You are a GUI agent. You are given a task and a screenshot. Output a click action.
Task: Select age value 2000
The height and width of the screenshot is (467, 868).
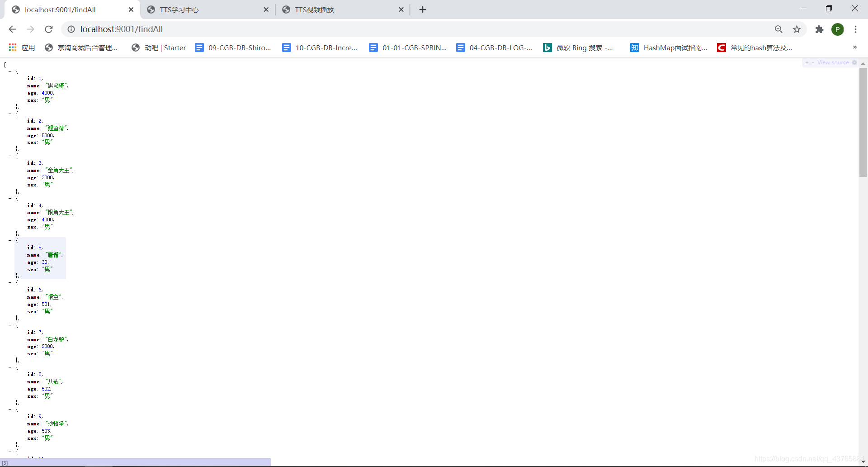47,346
